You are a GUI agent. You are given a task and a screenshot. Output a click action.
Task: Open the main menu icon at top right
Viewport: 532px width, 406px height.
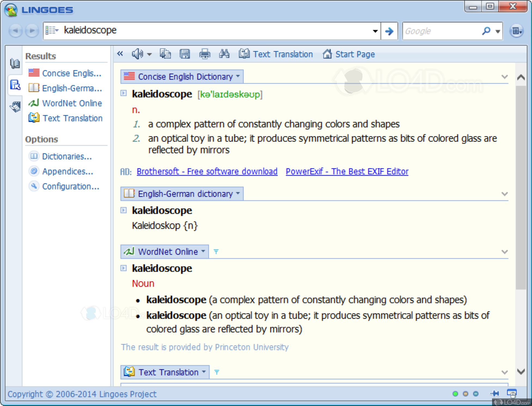pyautogui.click(x=516, y=31)
